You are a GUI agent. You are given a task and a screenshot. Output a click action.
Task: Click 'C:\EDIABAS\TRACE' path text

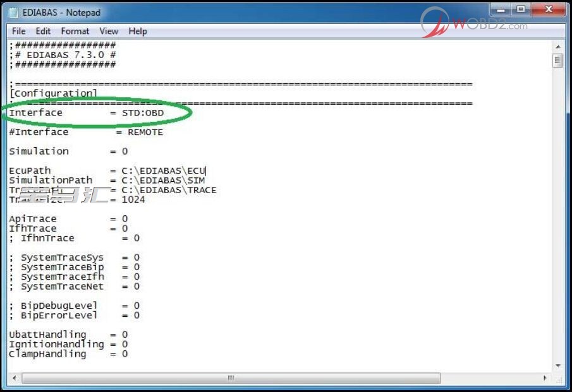pos(169,190)
